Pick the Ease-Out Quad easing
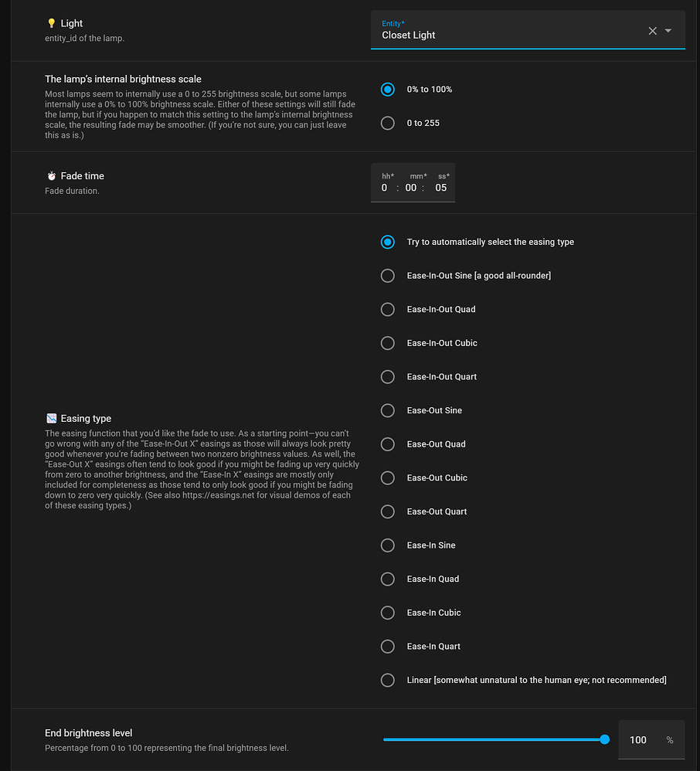 388,444
